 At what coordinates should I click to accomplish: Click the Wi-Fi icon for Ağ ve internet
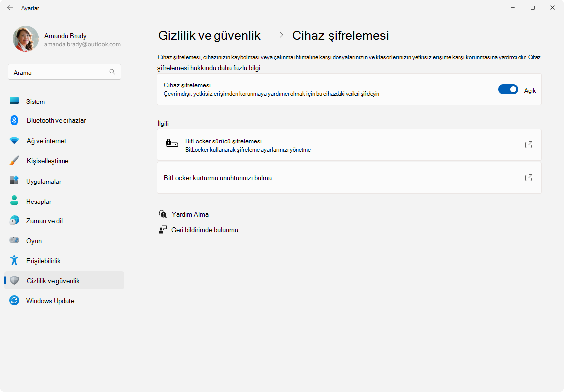pyautogui.click(x=14, y=140)
